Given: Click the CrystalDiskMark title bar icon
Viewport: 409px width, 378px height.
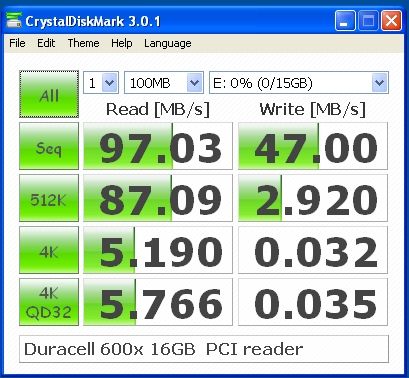Looking at the screenshot, I should tap(14, 21).
